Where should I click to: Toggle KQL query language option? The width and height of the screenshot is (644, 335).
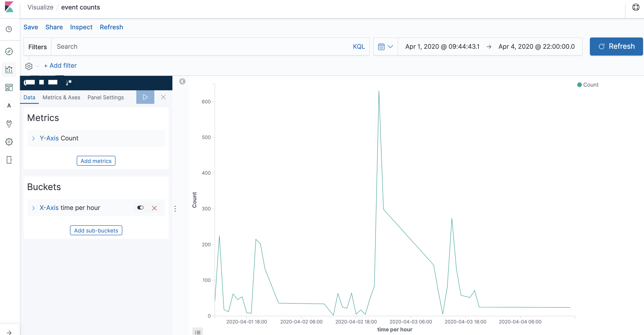click(359, 47)
